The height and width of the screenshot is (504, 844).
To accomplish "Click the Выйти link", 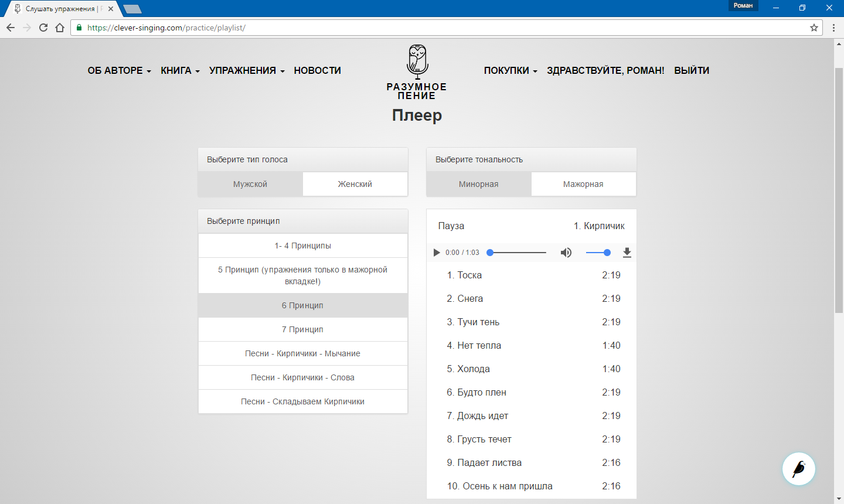I will (x=692, y=70).
